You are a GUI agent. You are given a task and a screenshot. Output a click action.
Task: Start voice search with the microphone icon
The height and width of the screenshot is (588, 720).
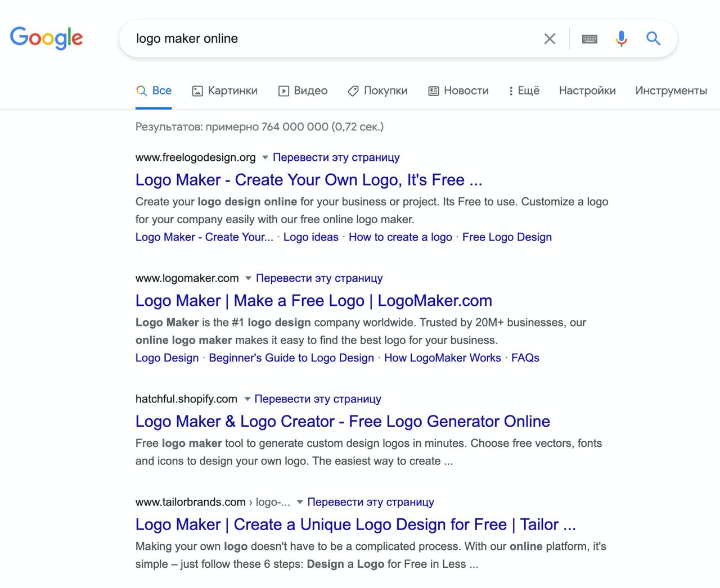622,39
